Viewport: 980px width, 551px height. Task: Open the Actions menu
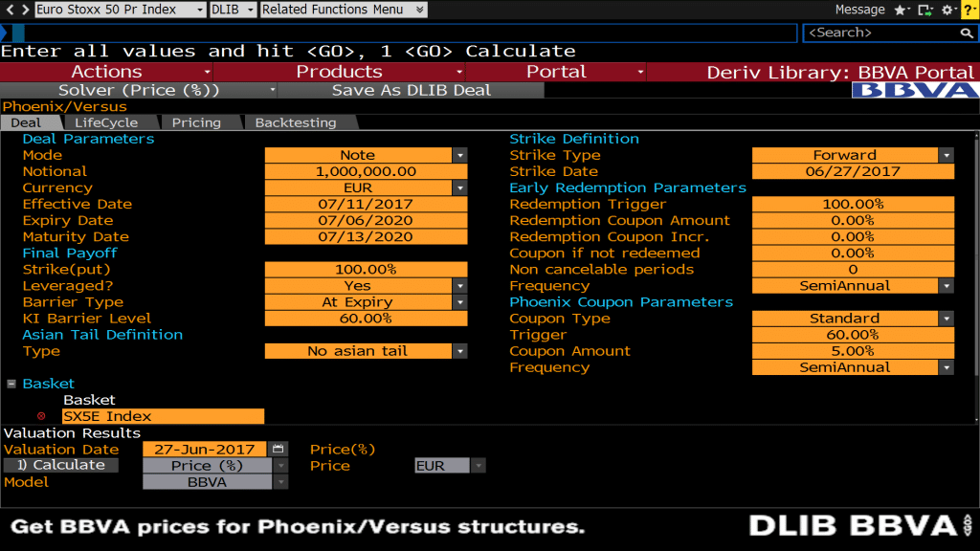pyautogui.click(x=107, y=72)
